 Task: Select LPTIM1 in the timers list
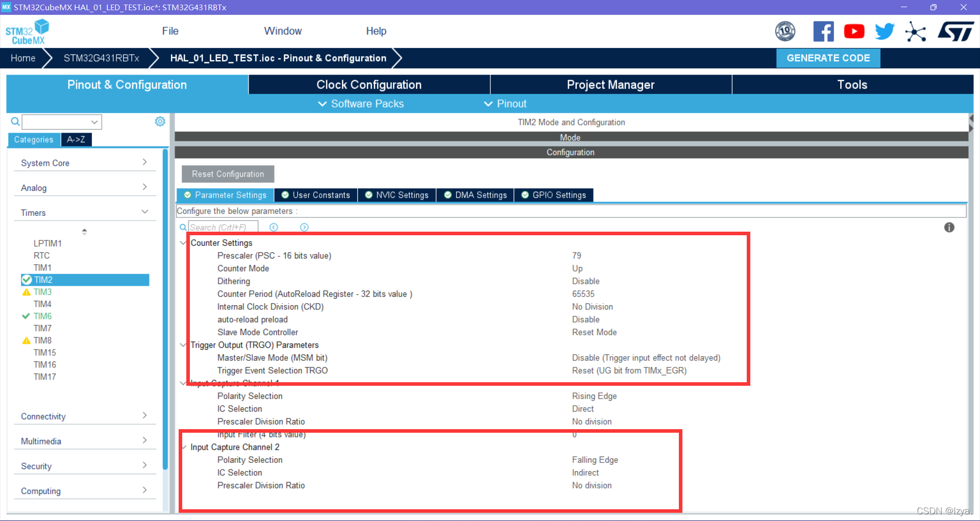(x=47, y=243)
